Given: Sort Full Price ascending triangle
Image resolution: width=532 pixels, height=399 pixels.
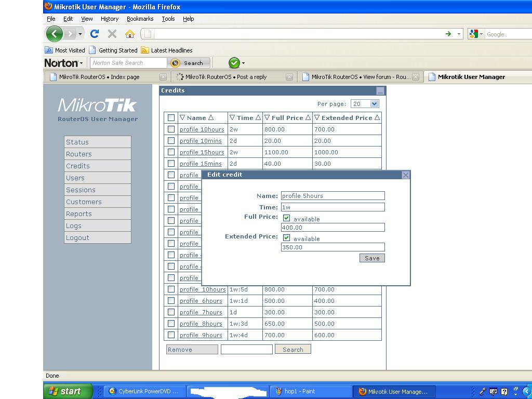Looking at the screenshot, I should coord(308,118).
